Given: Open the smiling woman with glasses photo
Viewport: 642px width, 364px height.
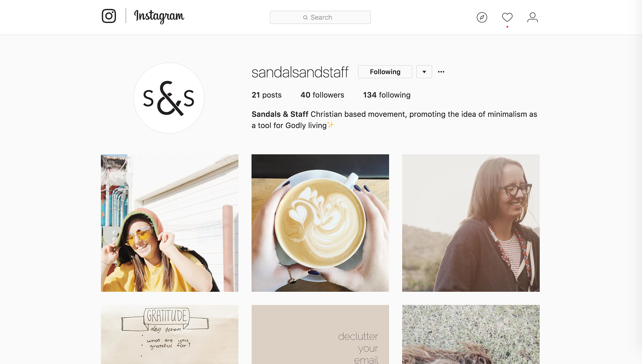Looking at the screenshot, I should pos(471,223).
